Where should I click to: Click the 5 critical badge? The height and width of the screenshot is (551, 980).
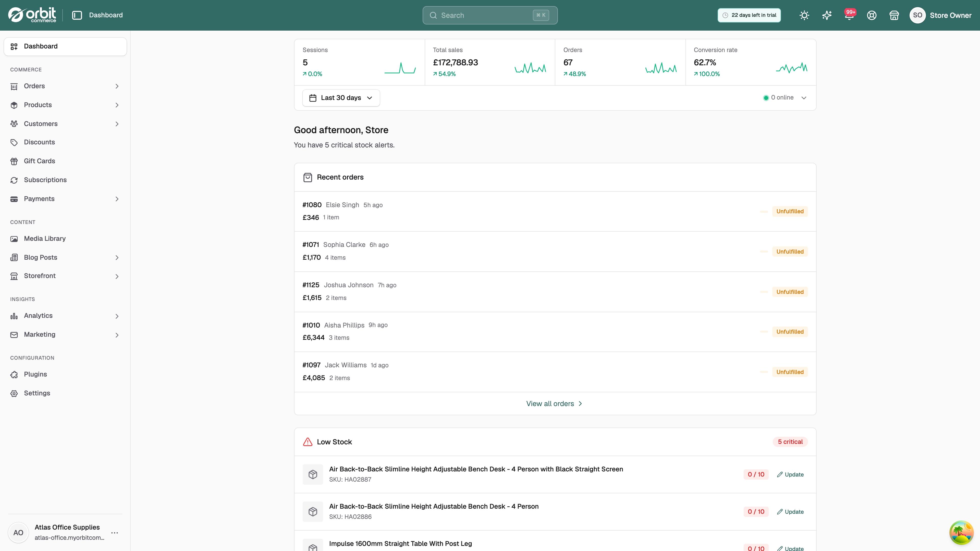790,442
